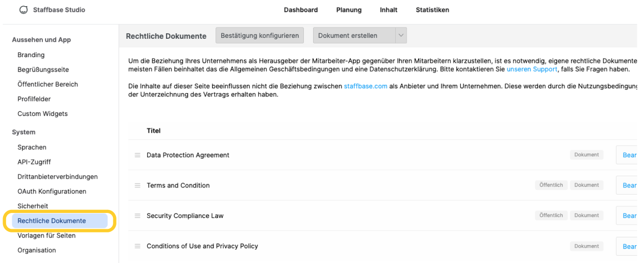Screen dimensions: 644x263
Task: Click Dokument tag on Terms and Condition
Action: pyautogui.click(x=587, y=185)
